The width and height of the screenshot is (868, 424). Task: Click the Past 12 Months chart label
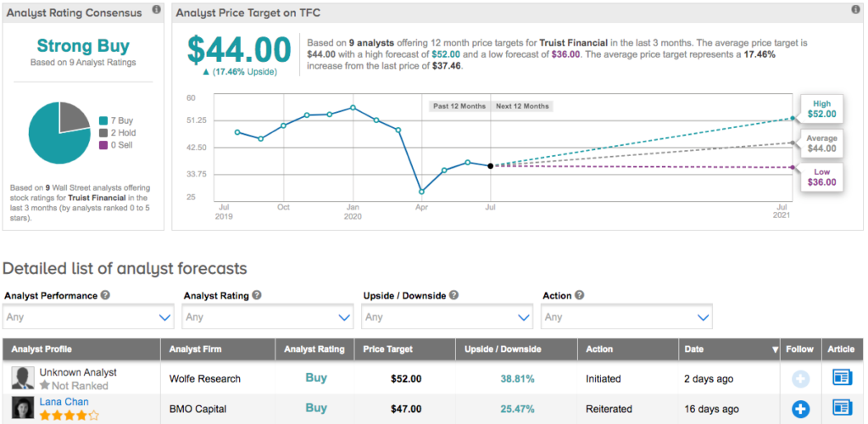pos(459,106)
